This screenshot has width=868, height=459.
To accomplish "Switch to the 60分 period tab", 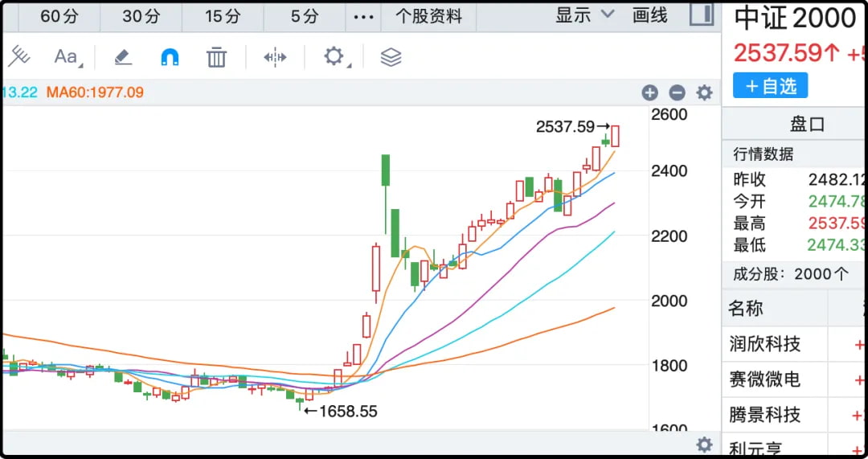I will (x=59, y=16).
